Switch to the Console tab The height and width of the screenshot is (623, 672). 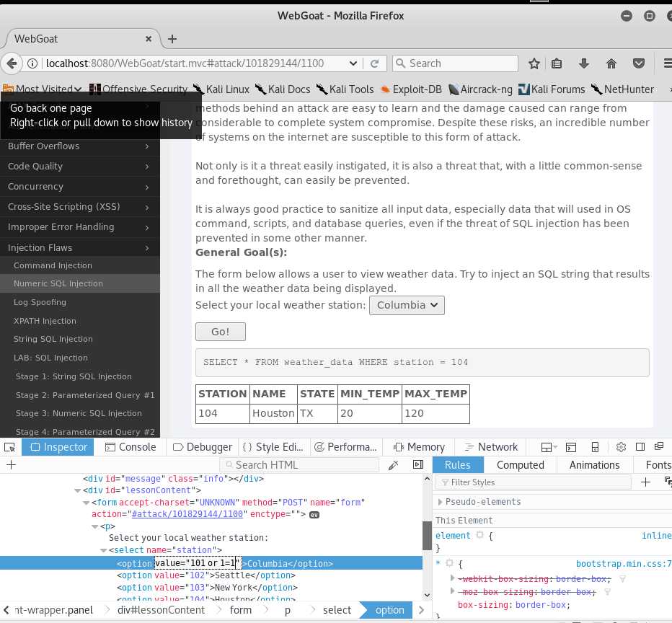(x=131, y=447)
